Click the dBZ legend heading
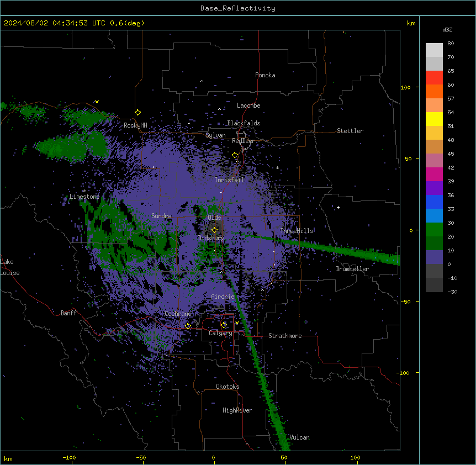Viewport: 476px width, 465px height. coord(447,29)
